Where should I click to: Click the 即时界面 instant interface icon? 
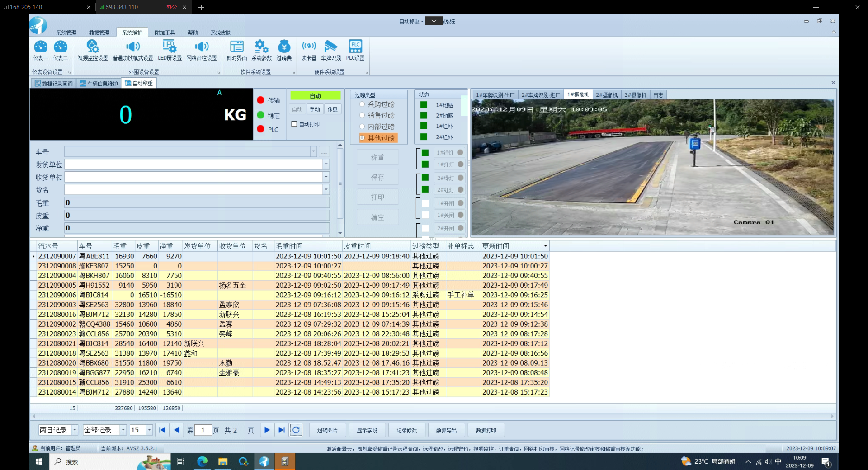[236, 50]
